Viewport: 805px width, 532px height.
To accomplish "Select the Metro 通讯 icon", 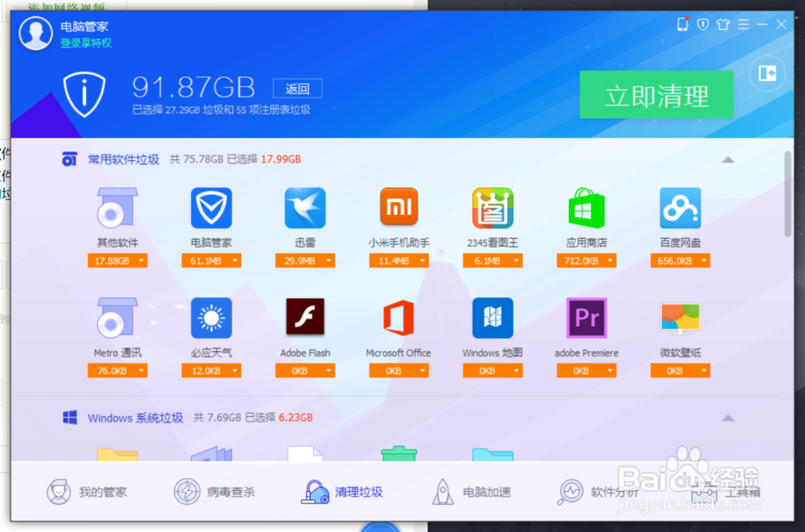I will tap(118, 318).
